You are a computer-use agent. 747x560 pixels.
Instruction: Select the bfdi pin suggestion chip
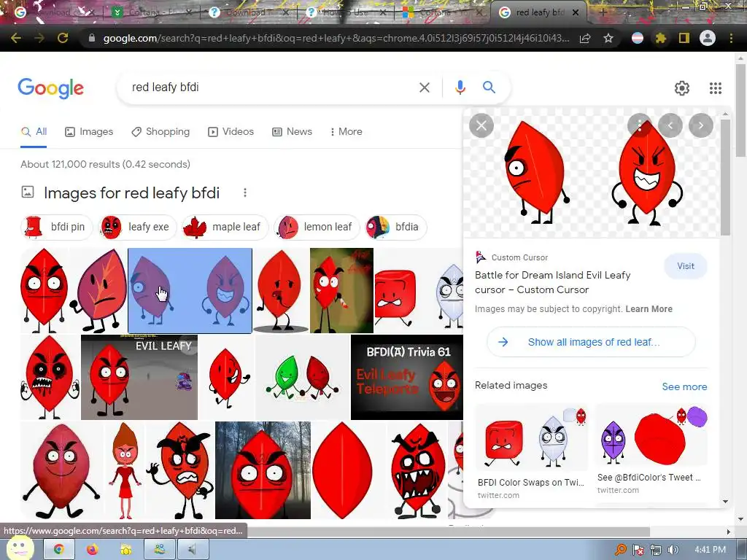click(x=56, y=227)
